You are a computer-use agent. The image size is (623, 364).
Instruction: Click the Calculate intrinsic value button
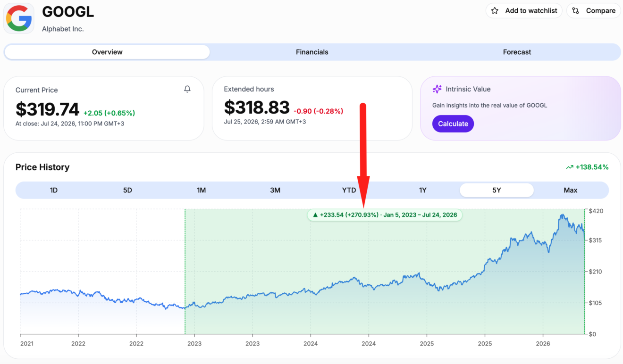(x=453, y=124)
